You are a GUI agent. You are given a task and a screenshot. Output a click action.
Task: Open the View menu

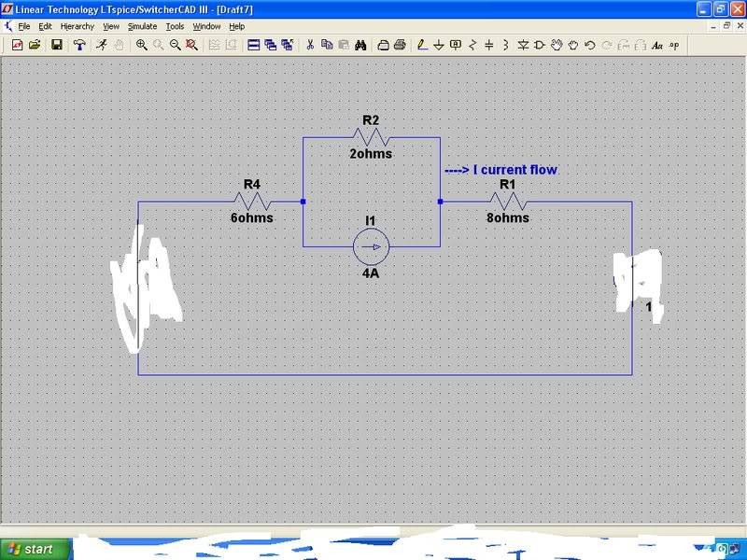coord(111,27)
